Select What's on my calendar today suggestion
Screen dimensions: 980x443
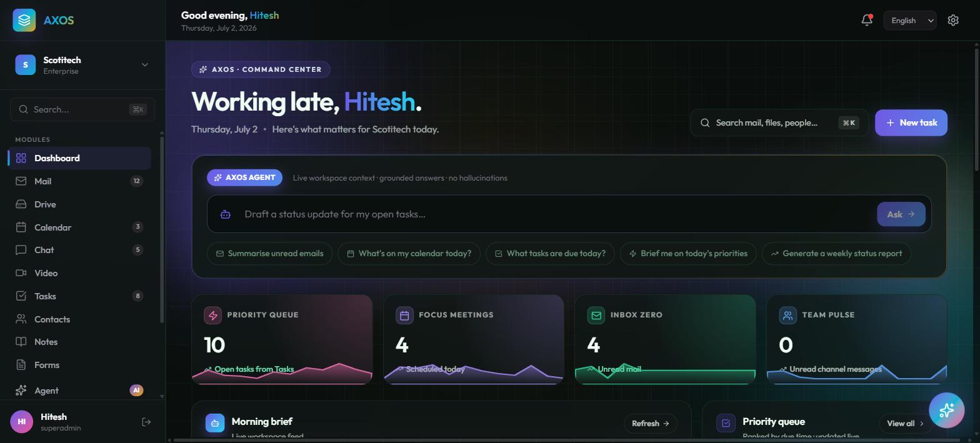tap(409, 254)
